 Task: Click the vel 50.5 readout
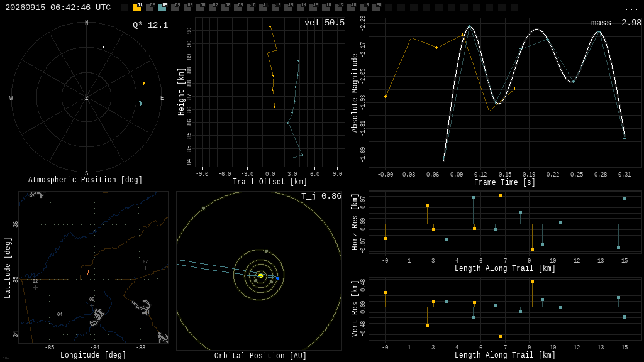[x=325, y=23]
